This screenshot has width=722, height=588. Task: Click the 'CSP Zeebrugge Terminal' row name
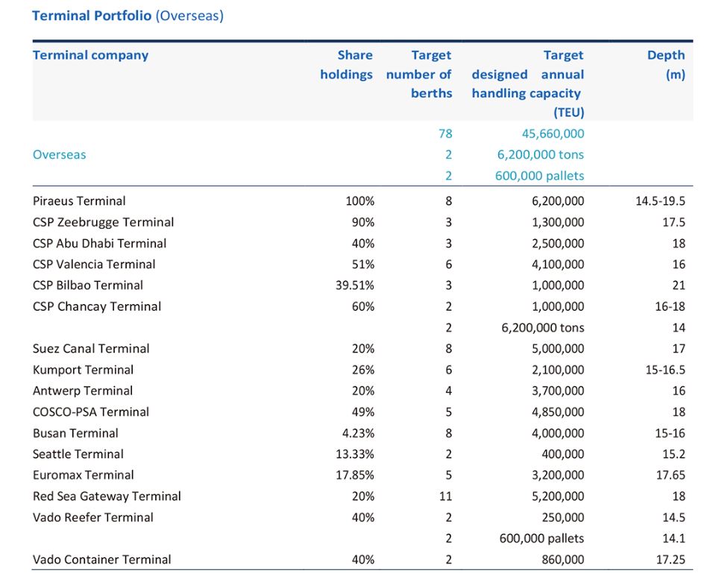click(104, 222)
